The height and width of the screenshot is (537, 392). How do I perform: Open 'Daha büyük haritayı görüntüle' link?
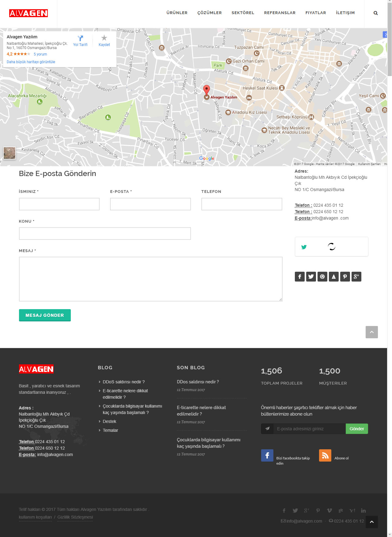pyautogui.click(x=31, y=62)
